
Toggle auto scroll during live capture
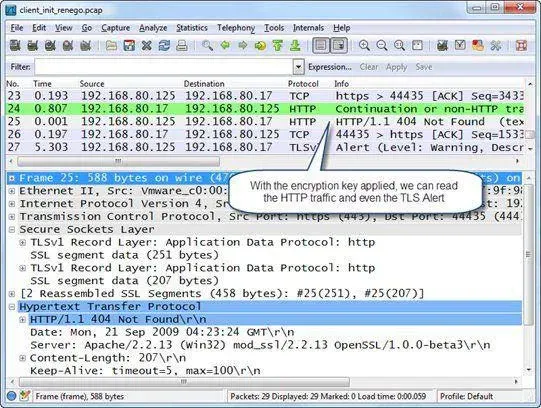[x=339, y=46]
